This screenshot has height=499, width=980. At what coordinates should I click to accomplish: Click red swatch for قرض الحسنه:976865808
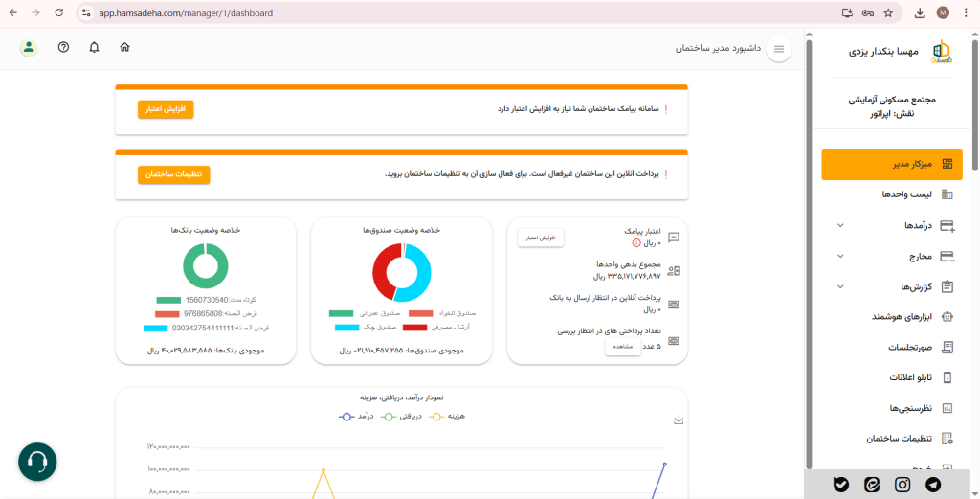167,314
